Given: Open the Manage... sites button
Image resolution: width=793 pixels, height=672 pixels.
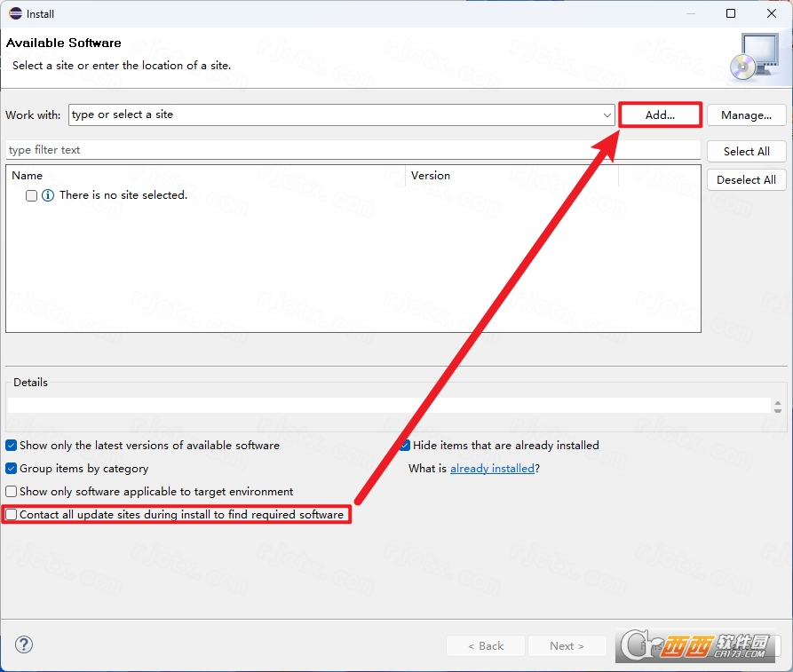Looking at the screenshot, I should (747, 115).
